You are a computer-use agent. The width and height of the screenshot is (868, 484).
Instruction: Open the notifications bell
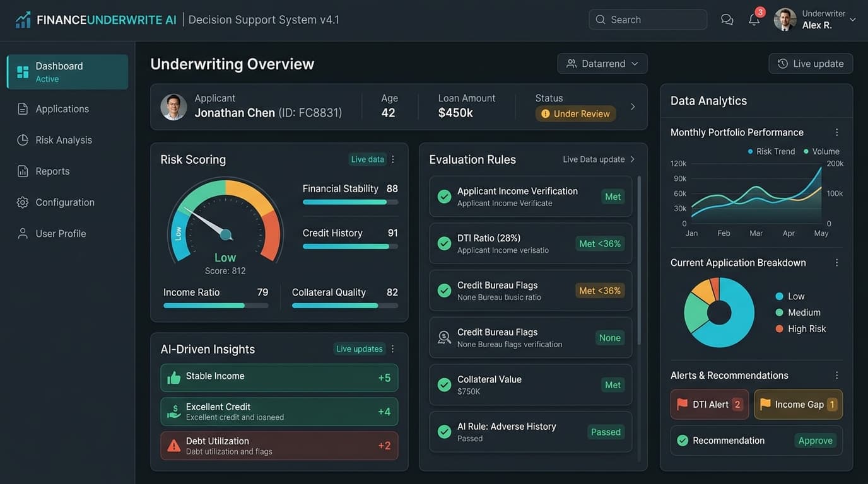coord(754,20)
